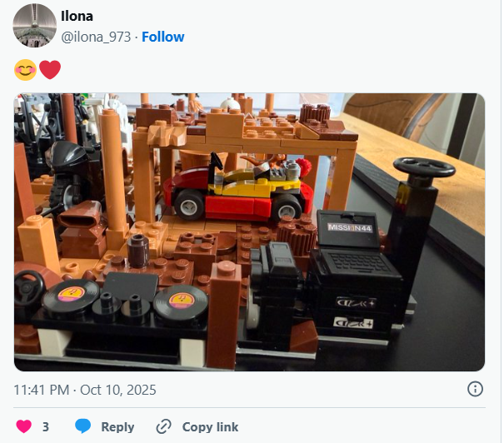The height and width of the screenshot is (443, 504).
Task: Click the smiling face emoji
Action: click(25, 71)
